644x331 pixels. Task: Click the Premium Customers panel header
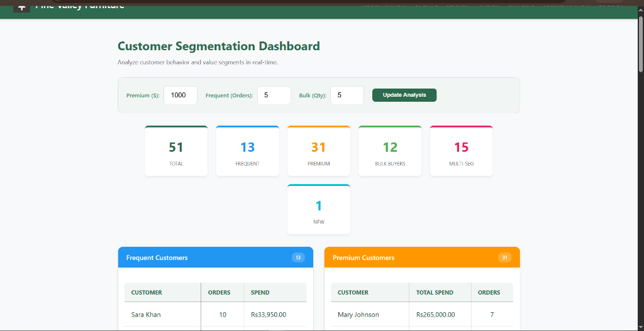422,258
